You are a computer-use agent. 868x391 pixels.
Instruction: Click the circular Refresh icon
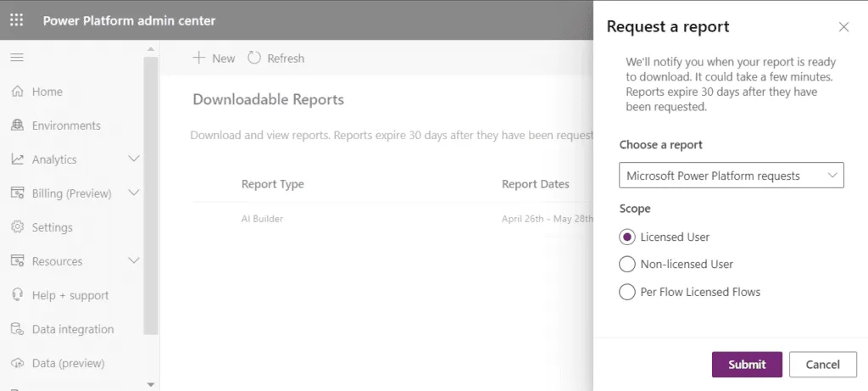[254, 58]
